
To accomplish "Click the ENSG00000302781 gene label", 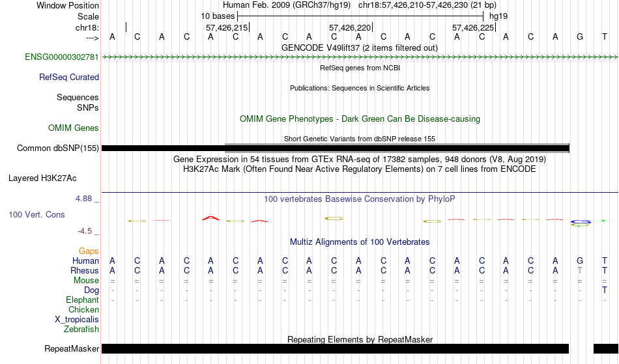I will point(62,57).
